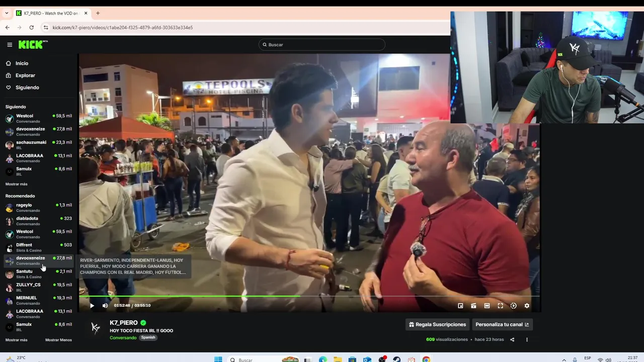Show hidden system tray icons
Viewport: 644px width, 362px height.
564,359
